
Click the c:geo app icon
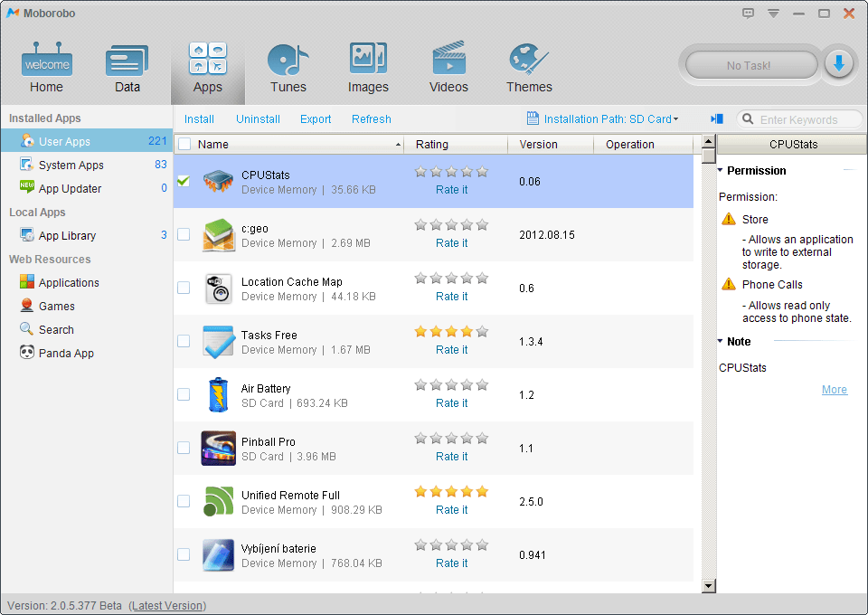pyautogui.click(x=218, y=235)
